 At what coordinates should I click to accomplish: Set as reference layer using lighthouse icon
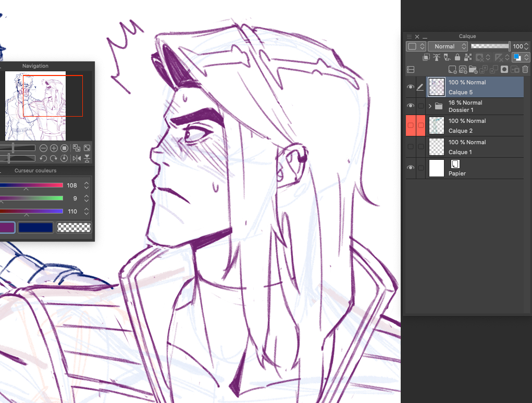click(436, 58)
